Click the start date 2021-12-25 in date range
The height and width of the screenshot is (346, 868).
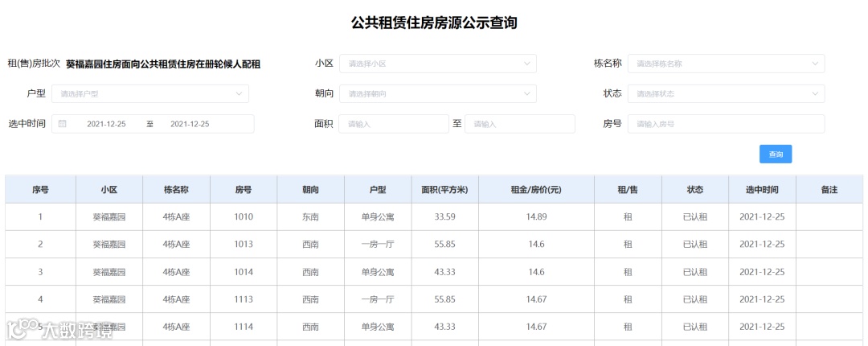tap(106, 124)
